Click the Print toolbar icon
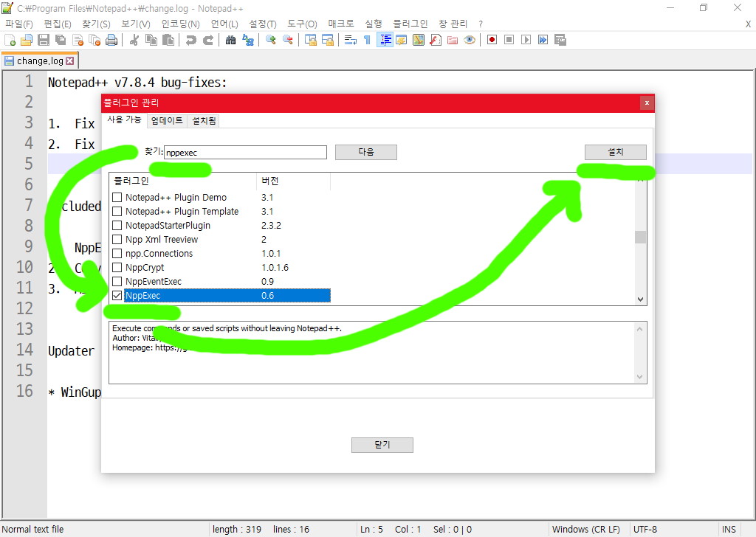The width and height of the screenshot is (756, 537). click(111, 40)
